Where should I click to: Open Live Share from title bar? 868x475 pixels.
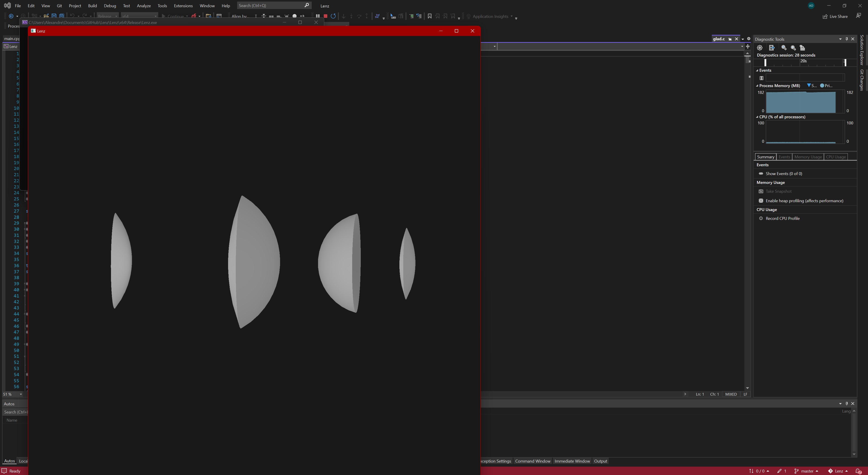[x=835, y=16]
